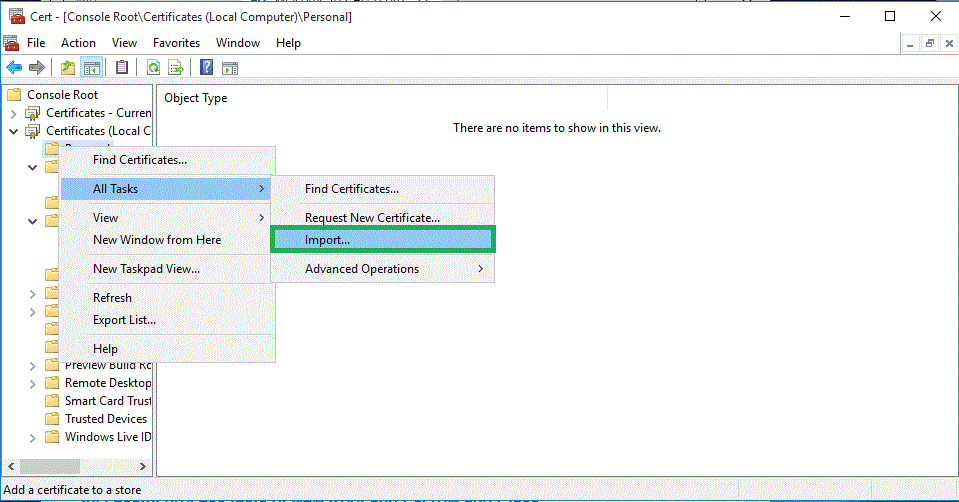Click Export List... in the context menu

pyautogui.click(x=124, y=320)
